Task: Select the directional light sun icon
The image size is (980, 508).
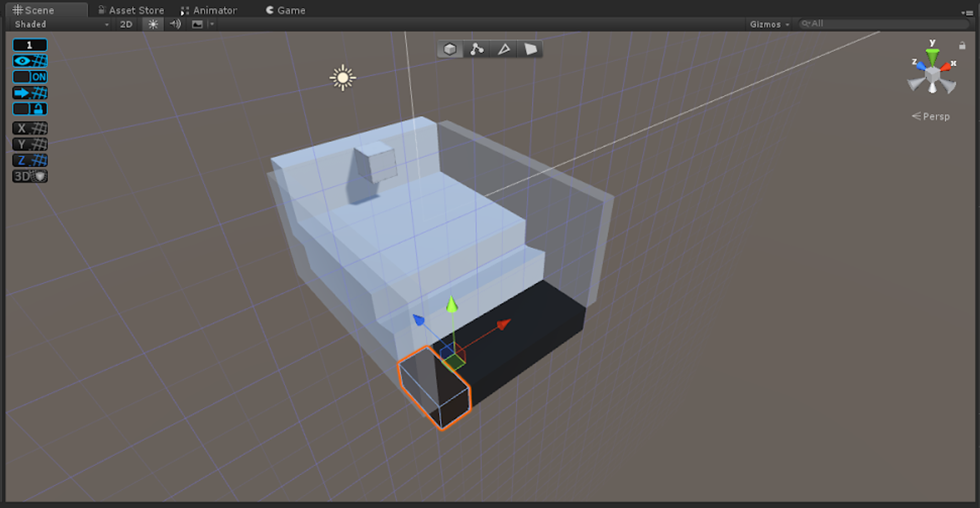Action: 343,78
